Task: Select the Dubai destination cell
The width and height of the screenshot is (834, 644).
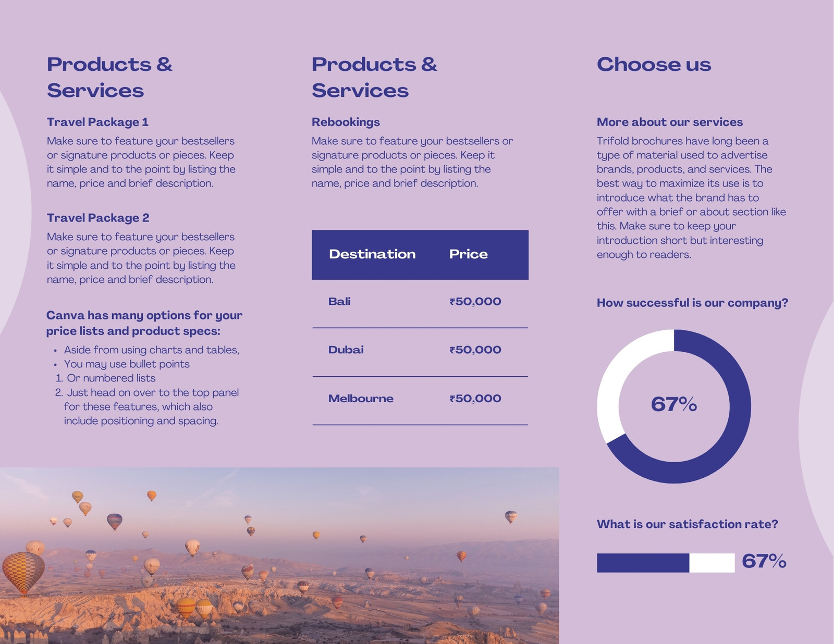Action: pos(346,350)
